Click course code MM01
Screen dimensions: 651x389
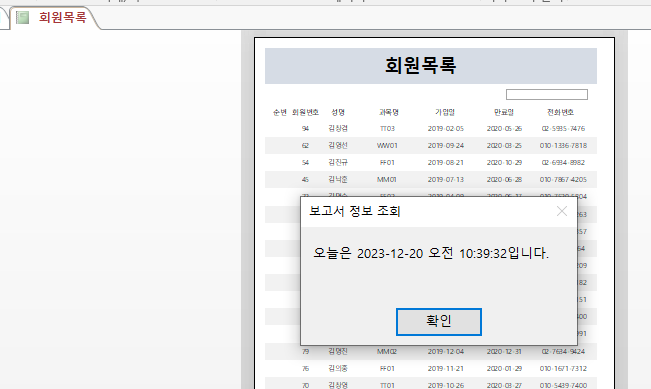[x=387, y=180]
